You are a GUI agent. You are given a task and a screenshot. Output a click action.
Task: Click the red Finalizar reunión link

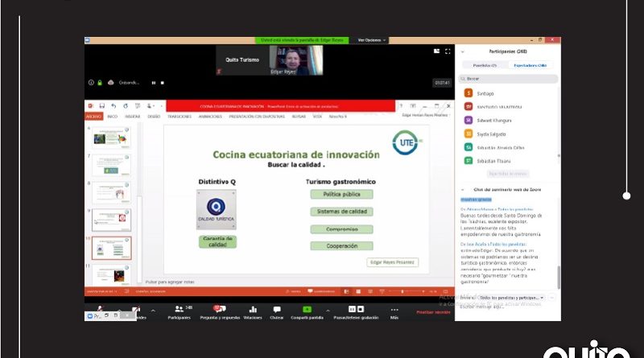pos(433,312)
